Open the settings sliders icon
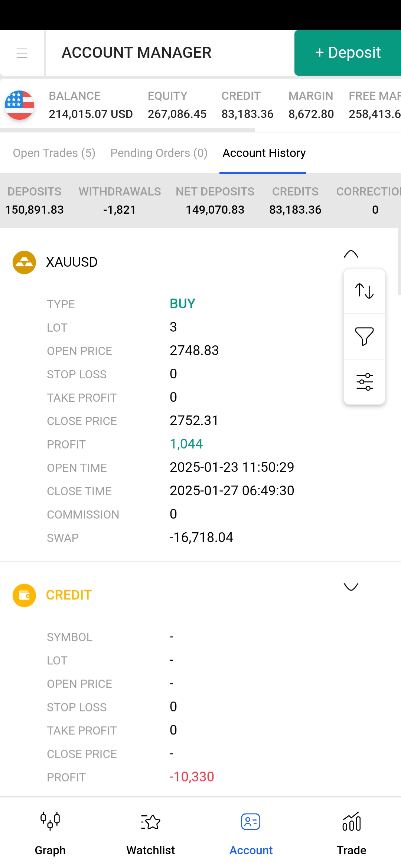401x868 pixels. 364,382
